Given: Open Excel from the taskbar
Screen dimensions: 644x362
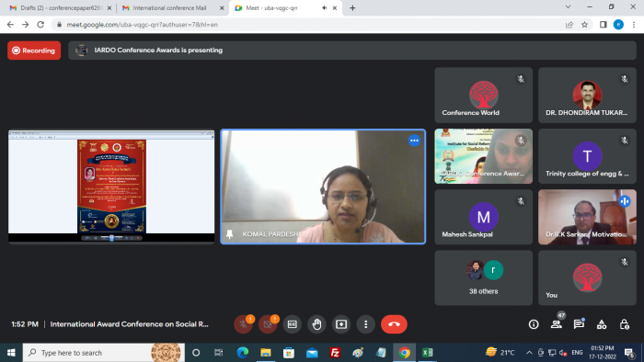Looking at the screenshot, I should click(427, 353).
